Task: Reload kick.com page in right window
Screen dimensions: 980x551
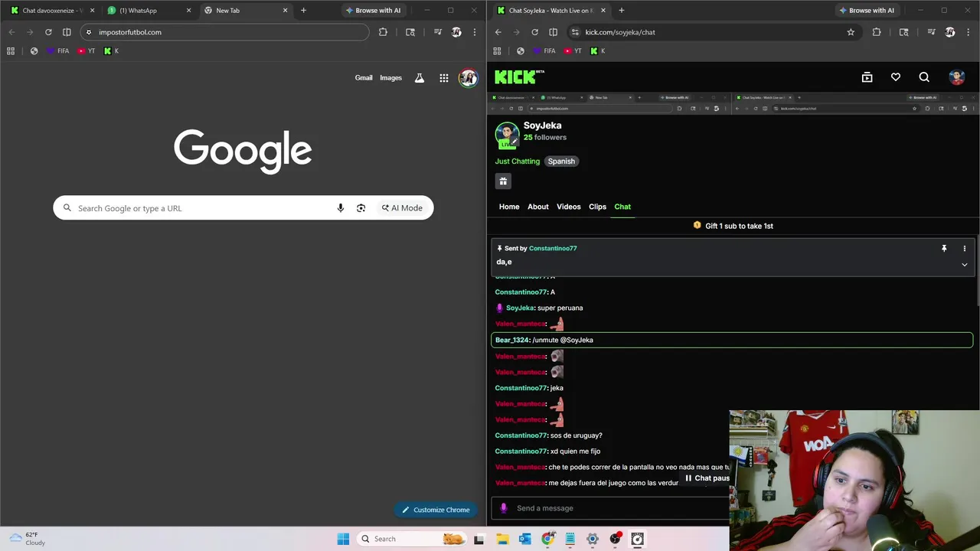Action: coord(534,32)
